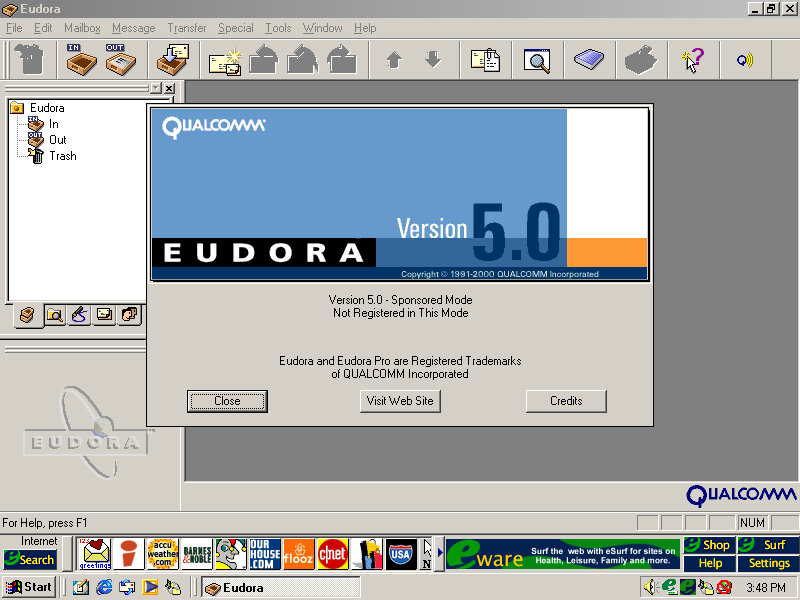Switch to the Personalities tab icon
Screen dimensions: 800x600
129,315
